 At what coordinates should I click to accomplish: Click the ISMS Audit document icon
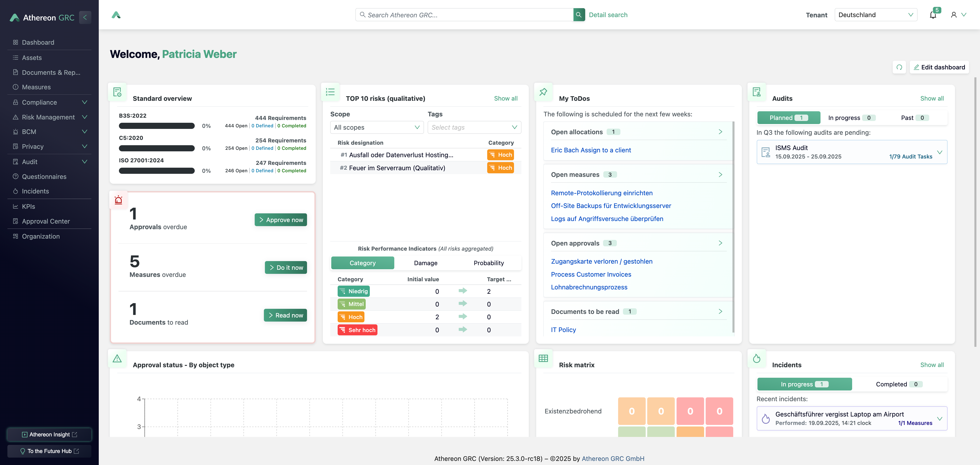765,152
